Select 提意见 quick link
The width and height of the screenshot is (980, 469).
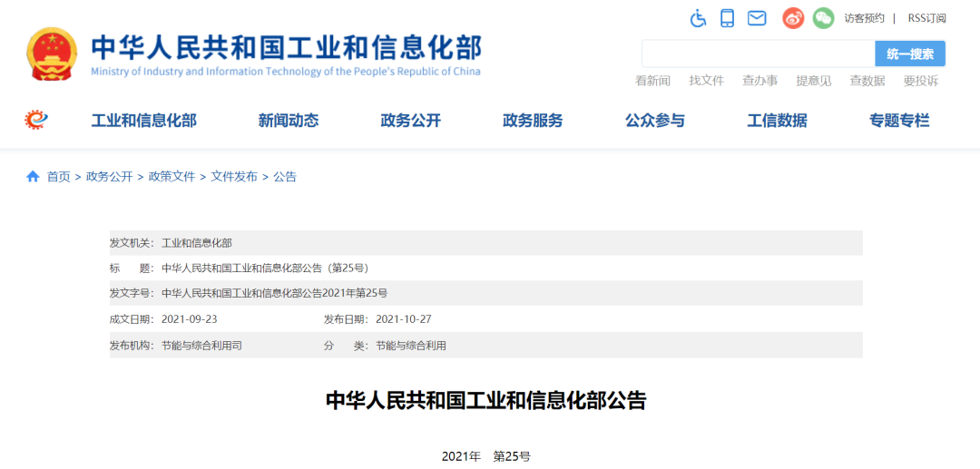(x=814, y=81)
